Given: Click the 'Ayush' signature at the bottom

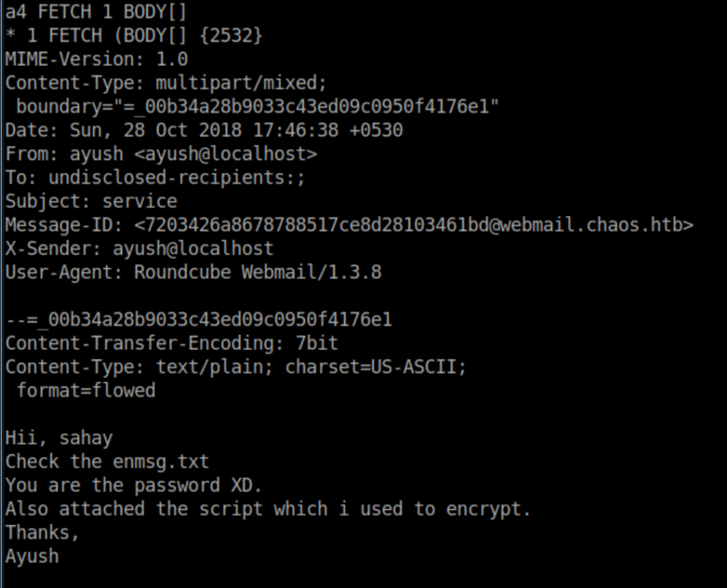Looking at the screenshot, I should pos(32,555).
